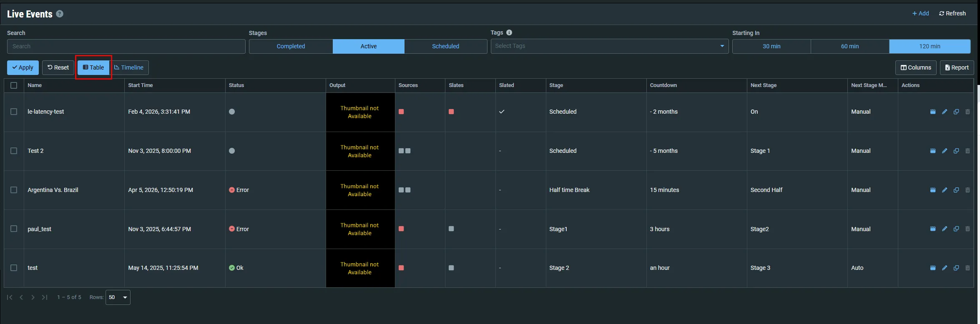This screenshot has width=980, height=324.
Task: Go to next page arrow in pagination
Action: [x=33, y=297]
